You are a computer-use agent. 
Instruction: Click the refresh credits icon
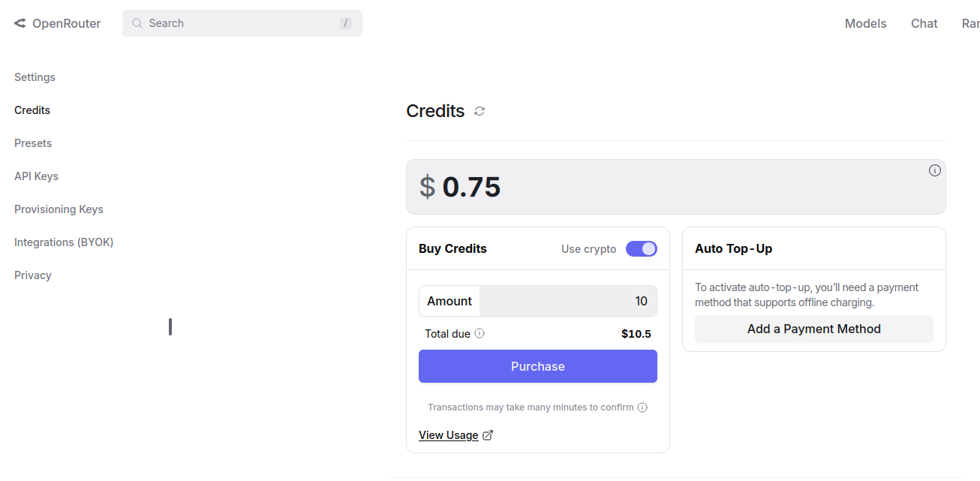479,111
